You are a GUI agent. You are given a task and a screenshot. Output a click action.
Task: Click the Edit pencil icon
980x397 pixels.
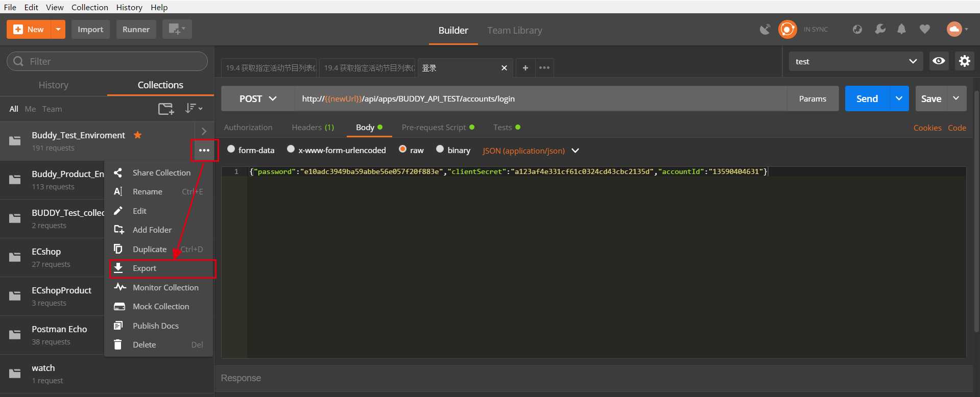click(x=118, y=211)
